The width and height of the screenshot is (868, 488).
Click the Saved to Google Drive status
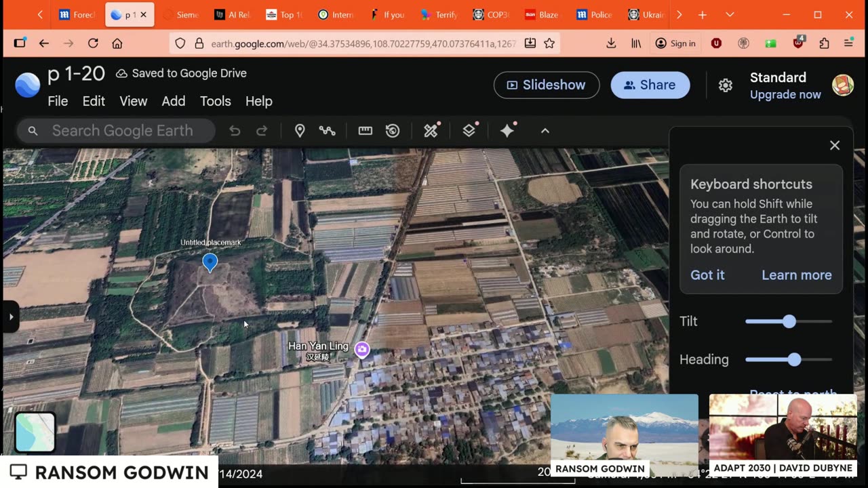[x=181, y=73]
